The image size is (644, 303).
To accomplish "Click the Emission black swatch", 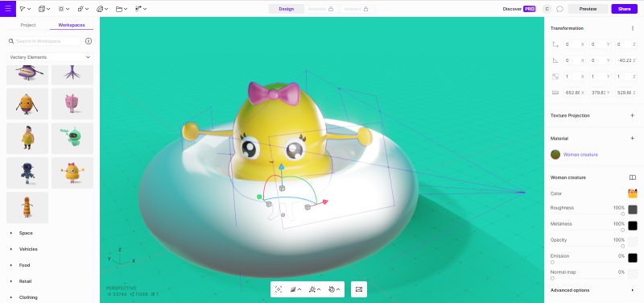I will pyautogui.click(x=633, y=258).
